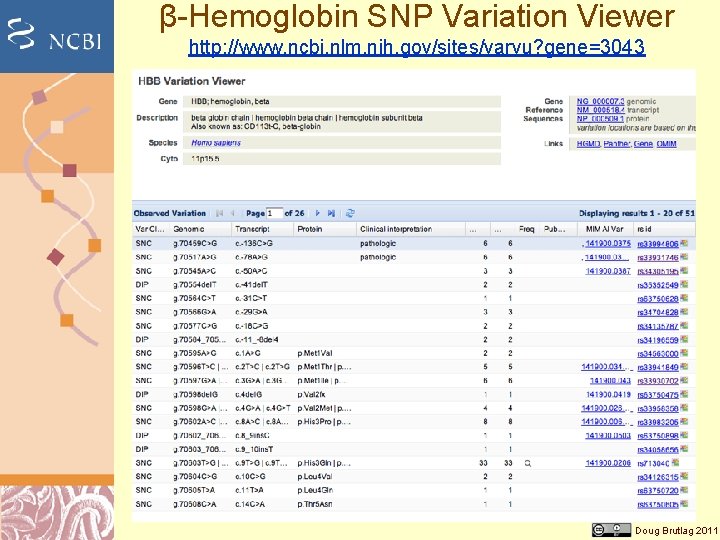Image resolution: width=720 pixels, height=540 pixels.
Task: Click the graphic icon beside rs713040
Action: tap(675, 463)
